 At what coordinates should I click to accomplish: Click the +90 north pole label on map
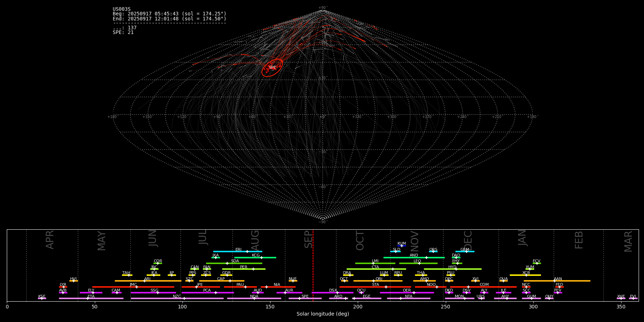coord(322,8)
